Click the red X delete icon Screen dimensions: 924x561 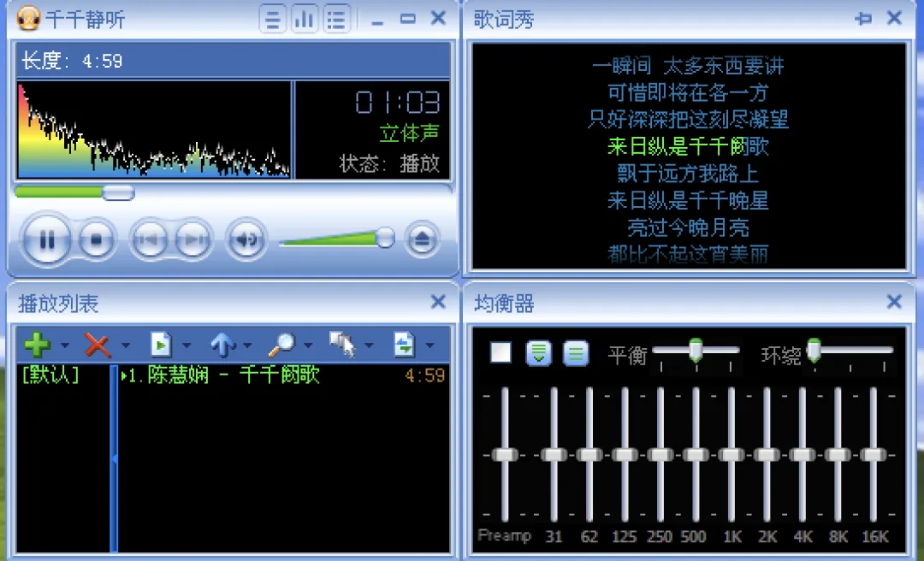coord(98,345)
